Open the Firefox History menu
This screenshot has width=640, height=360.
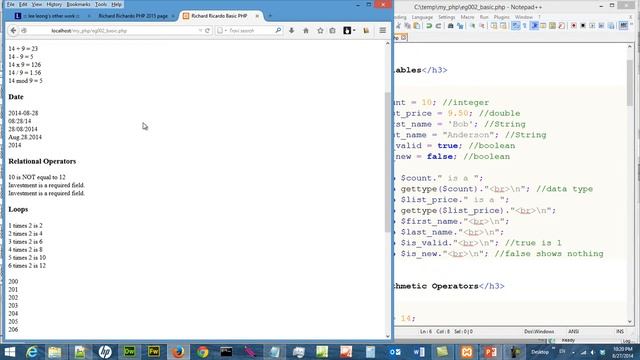point(54,4)
